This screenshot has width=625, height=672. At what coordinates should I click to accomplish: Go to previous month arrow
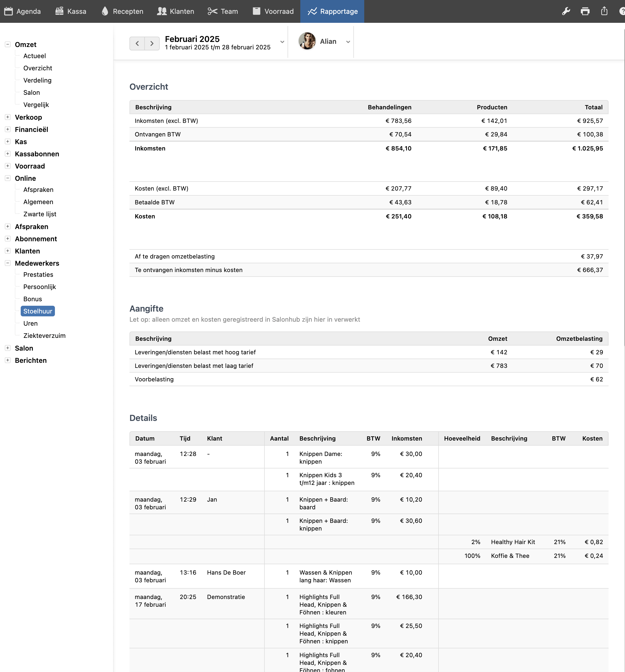[137, 43]
